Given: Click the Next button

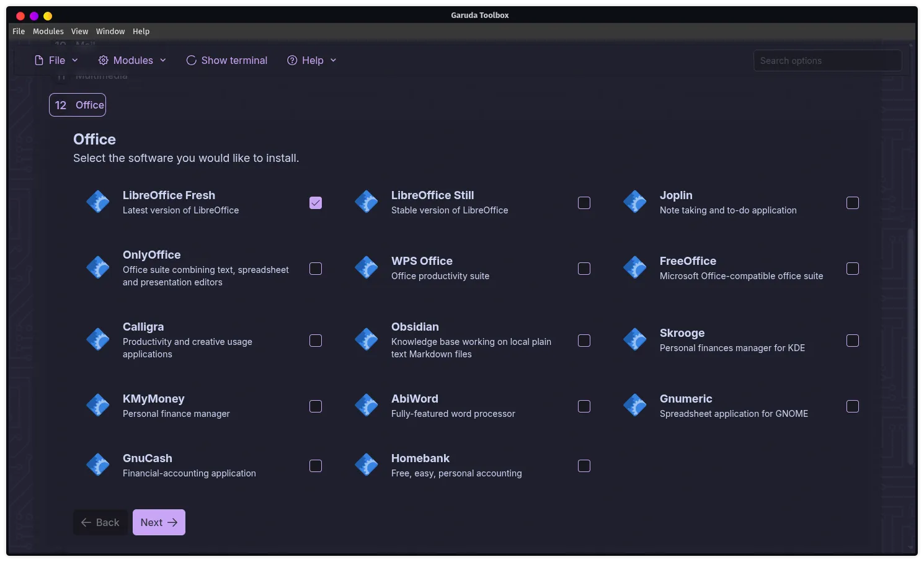Looking at the screenshot, I should click(159, 522).
